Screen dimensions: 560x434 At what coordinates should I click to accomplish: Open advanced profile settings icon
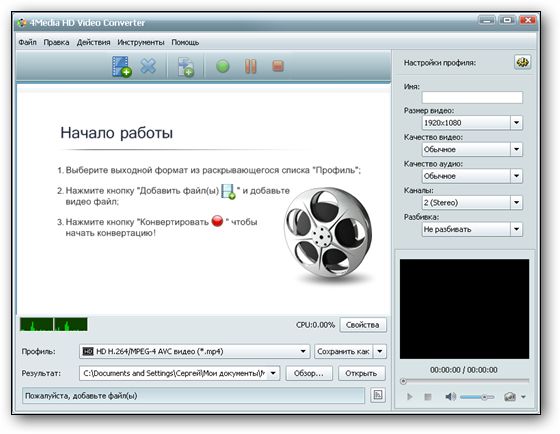tap(522, 63)
